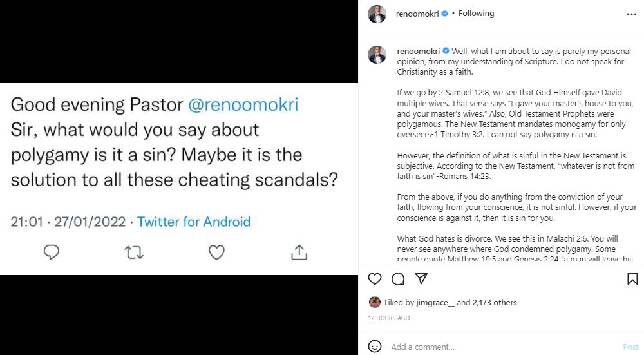Click the tweet's share upload icon

(x=299, y=252)
